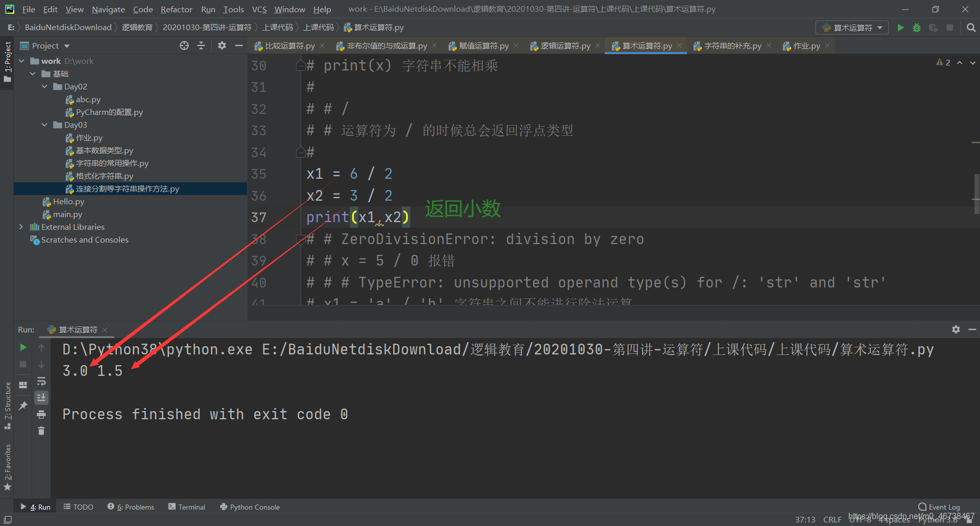Clear console output with trash icon
Screen dimensions: 980x526
coord(41,431)
